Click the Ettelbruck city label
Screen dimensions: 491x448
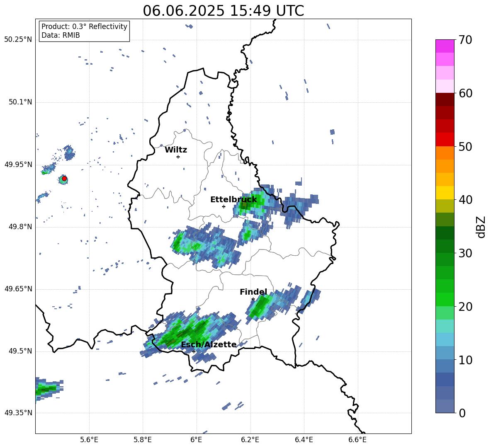click(233, 200)
